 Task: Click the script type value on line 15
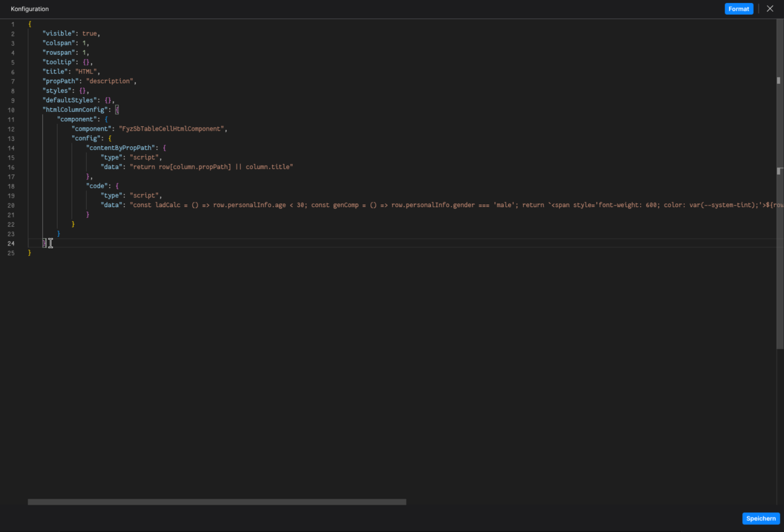(x=144, y=157)
